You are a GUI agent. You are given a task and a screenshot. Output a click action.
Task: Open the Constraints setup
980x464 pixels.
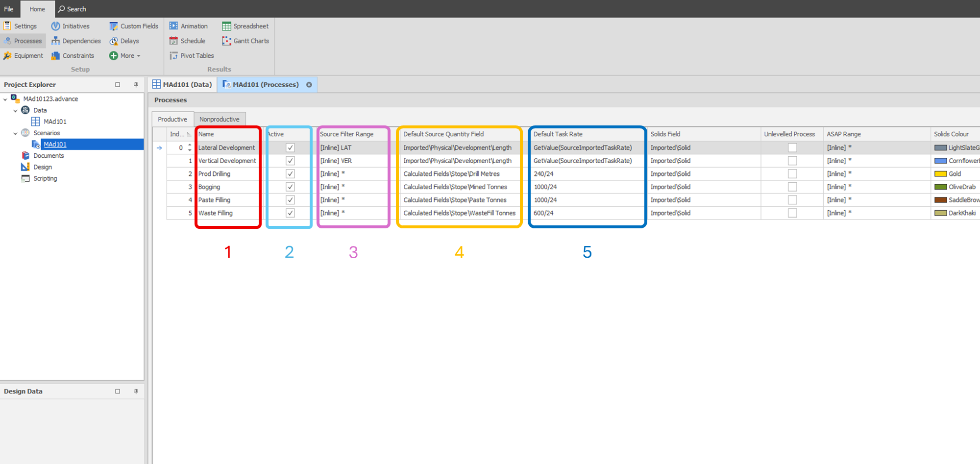[73, 56]
